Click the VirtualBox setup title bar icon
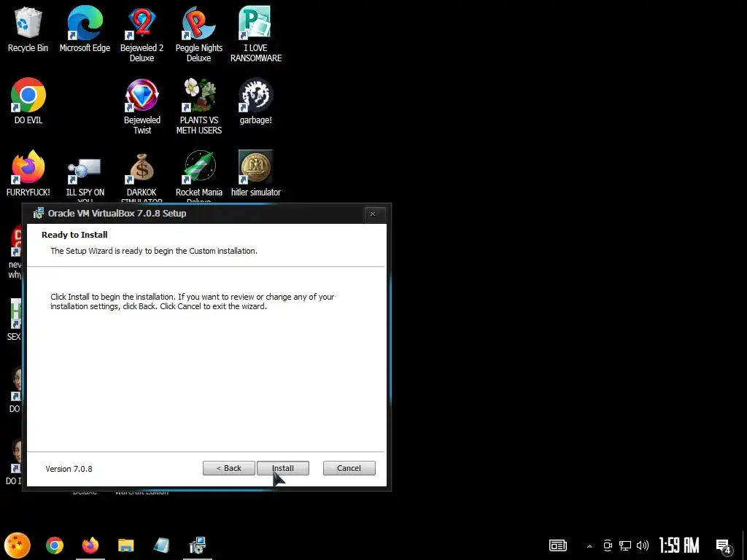This screenshot has width=747, height=560. [x=39, y=214]
